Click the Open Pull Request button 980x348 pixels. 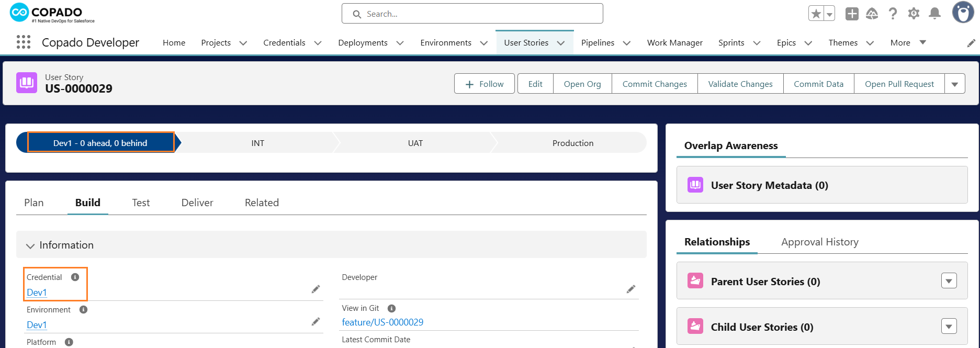(899, 84)
